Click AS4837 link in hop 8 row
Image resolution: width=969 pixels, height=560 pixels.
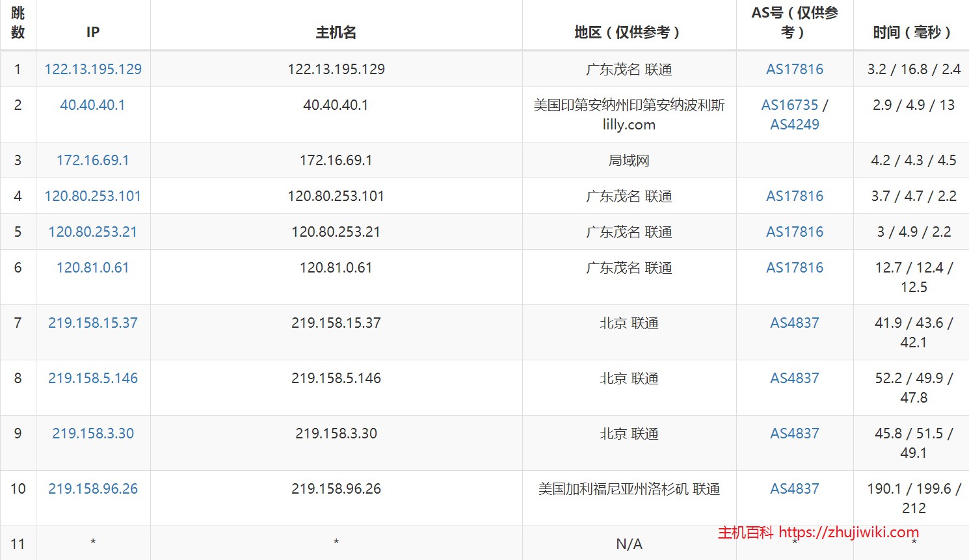coord(795,378)
